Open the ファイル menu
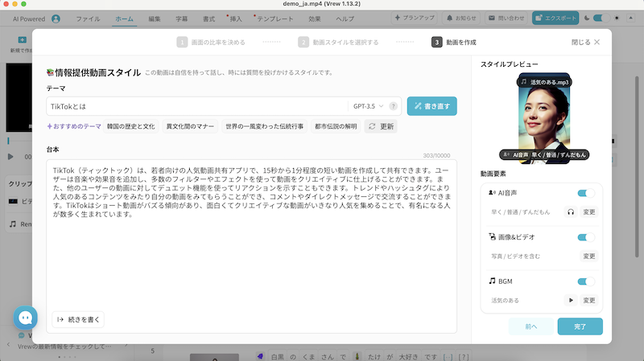Screen dimensions: 644x361 (88, 18)
